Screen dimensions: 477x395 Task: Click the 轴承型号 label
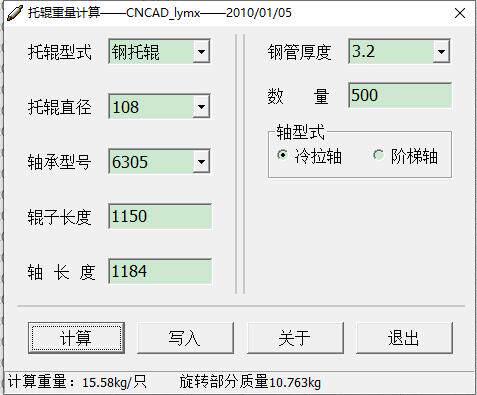tap(60, 163)
